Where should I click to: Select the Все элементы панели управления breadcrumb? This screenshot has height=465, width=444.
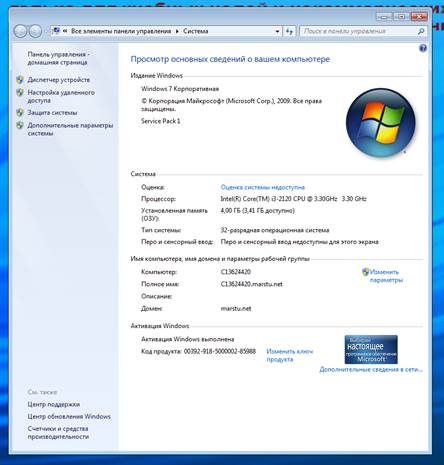click(121, 31)
